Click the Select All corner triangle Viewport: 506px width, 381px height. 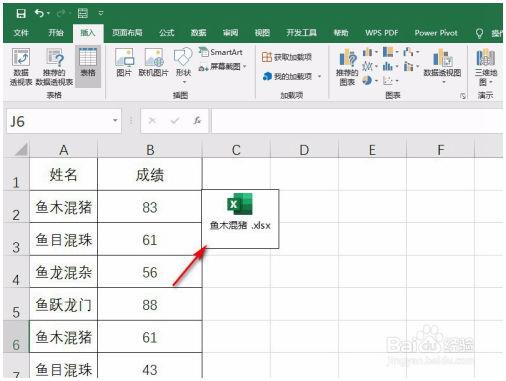[x=20, y=149]
